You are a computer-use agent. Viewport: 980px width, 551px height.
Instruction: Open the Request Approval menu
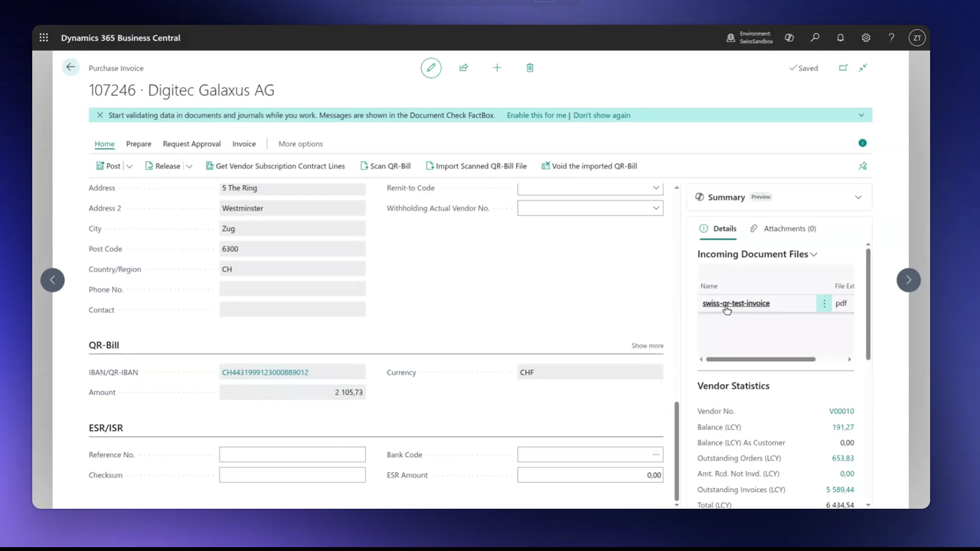click(191, 144)
